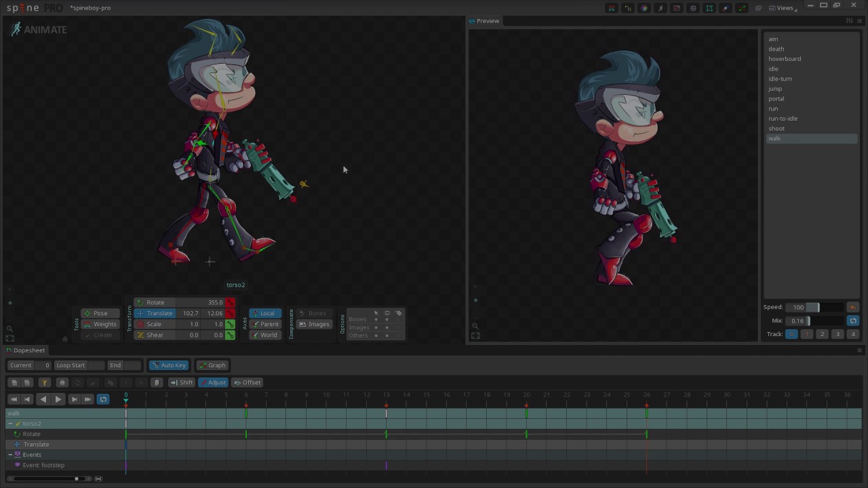This screenshot has height=488, width=868.
Task: Select the Parent axes option
Action: pos(265,324)
